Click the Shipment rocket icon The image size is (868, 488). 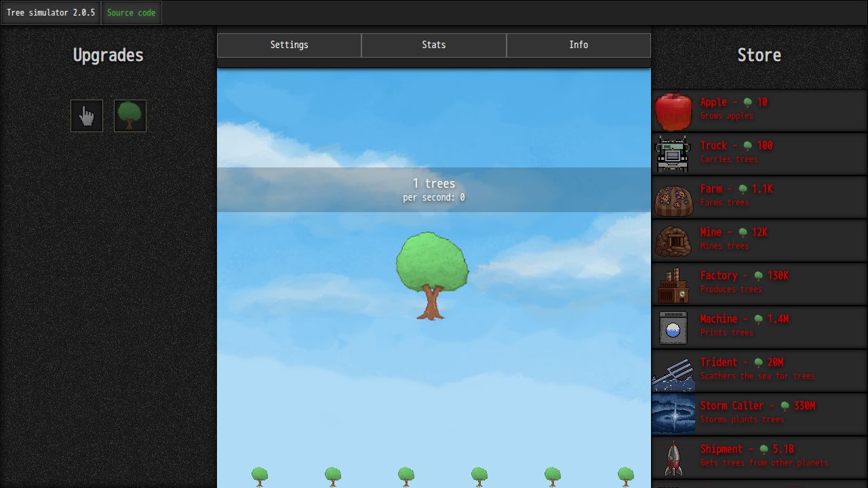673,458
